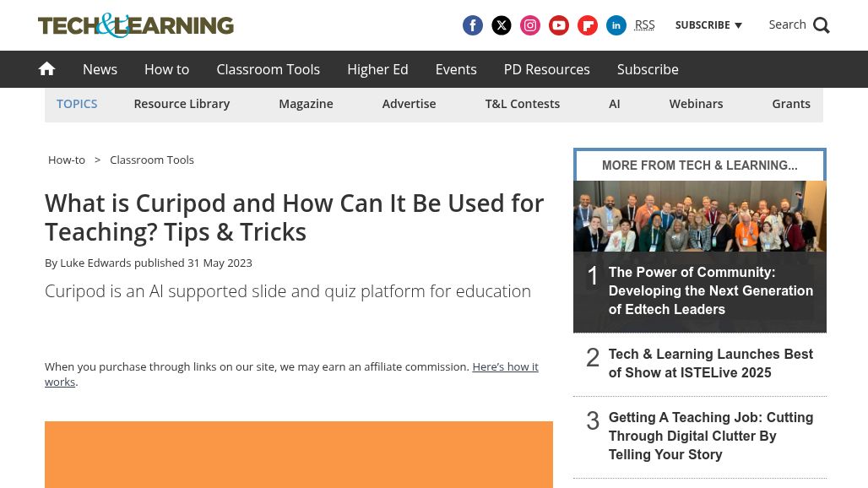Open the X (Twitter) social icon
This screenshot has height=488, width=868.
point(501,25)
